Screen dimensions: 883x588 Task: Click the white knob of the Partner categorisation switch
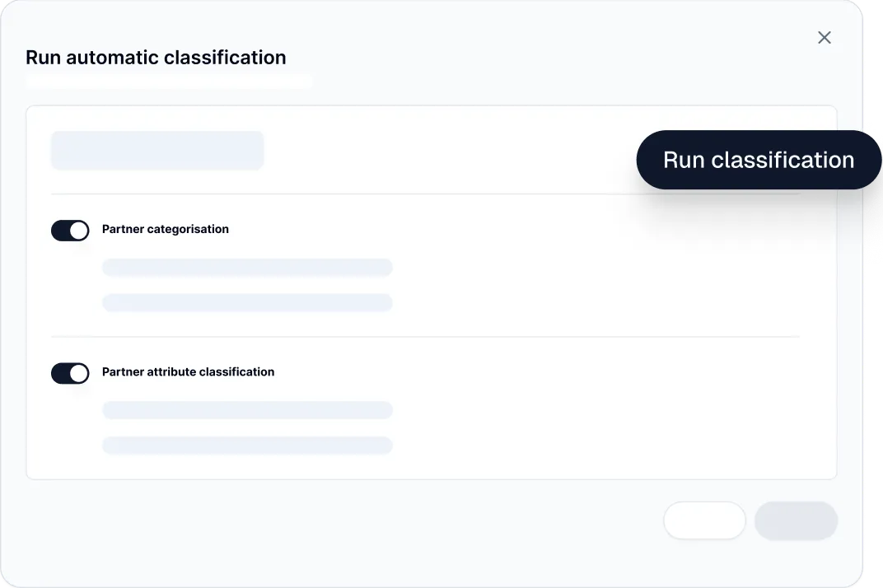tap(79, 230)
